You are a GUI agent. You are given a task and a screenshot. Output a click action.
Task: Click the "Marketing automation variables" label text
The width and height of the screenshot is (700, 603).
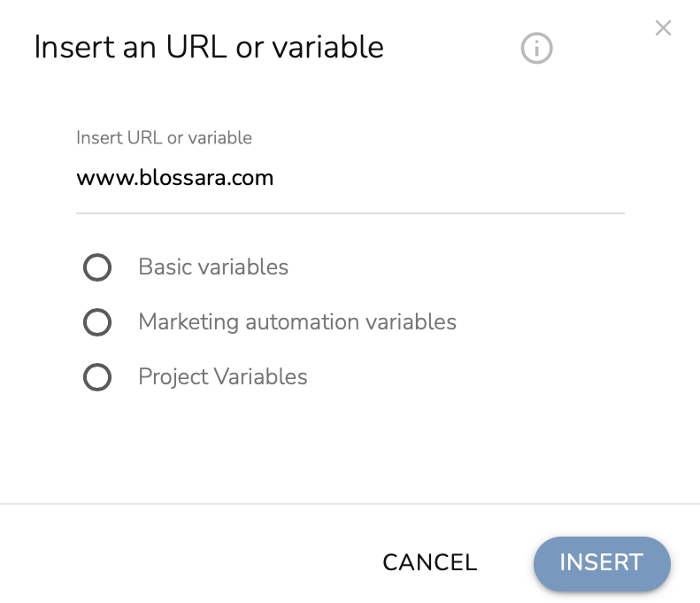[x=297, y=321]
